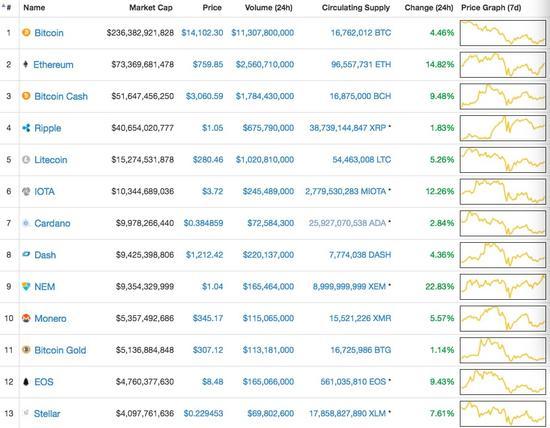Click circulating supply 15,521,226 XMR
The image size is (550, 428).
[360, 319]
